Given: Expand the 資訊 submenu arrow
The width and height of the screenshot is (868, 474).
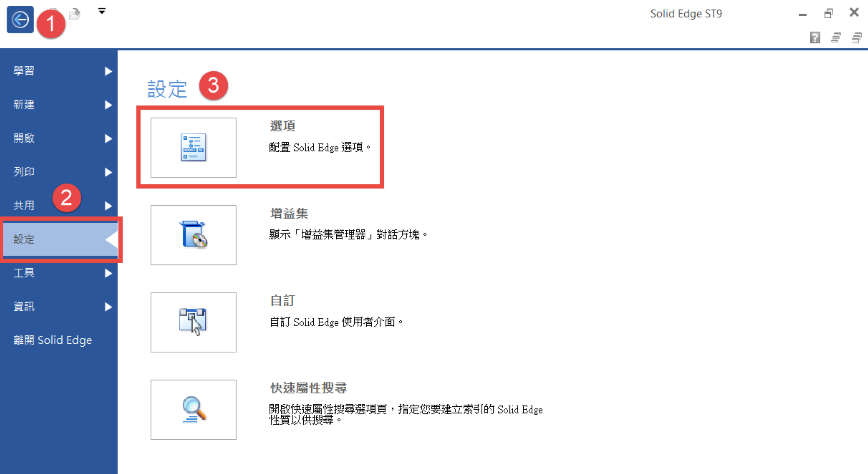Looking at the screenshot, I should (108, 307).
